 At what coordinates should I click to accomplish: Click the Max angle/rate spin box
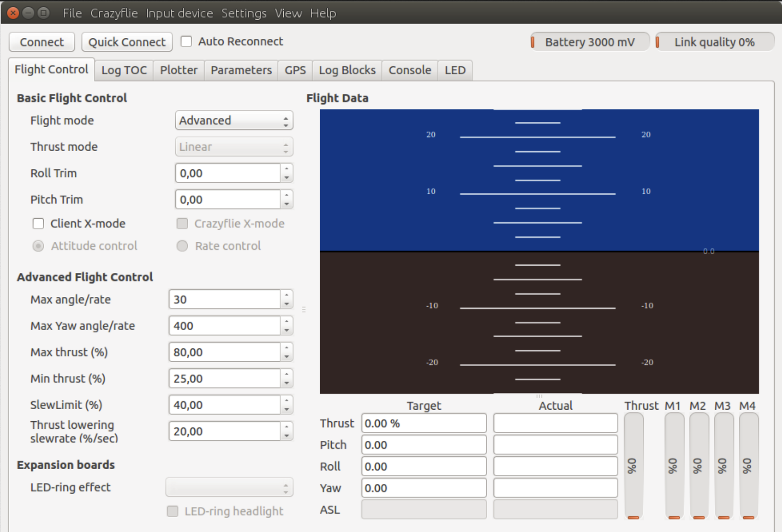point(231,299)
